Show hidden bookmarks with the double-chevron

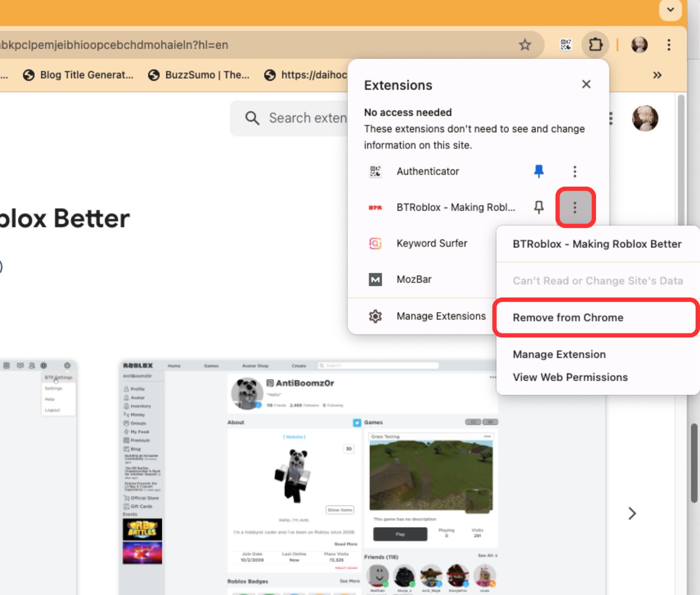[x=657, y=75]
